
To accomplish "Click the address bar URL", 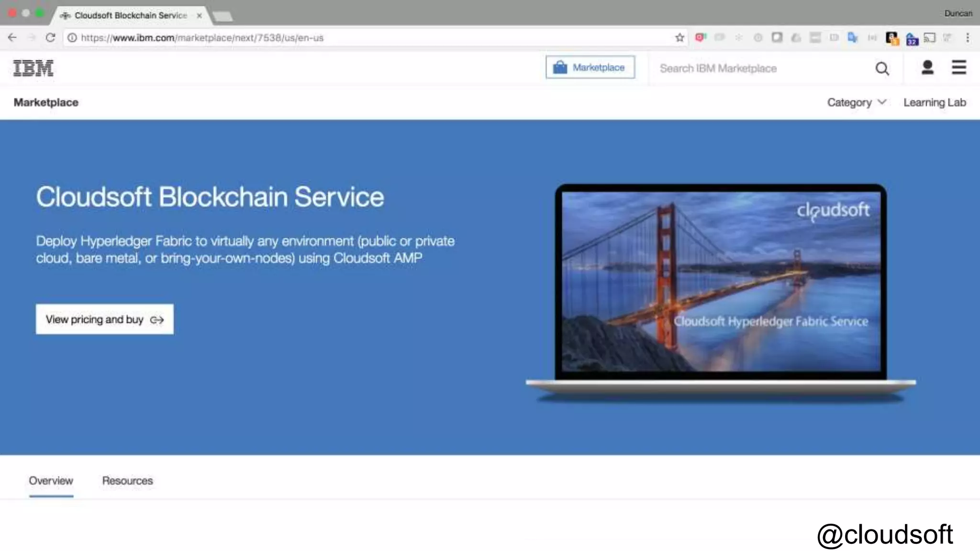I will pyautogui.click(x=202, y=37).
